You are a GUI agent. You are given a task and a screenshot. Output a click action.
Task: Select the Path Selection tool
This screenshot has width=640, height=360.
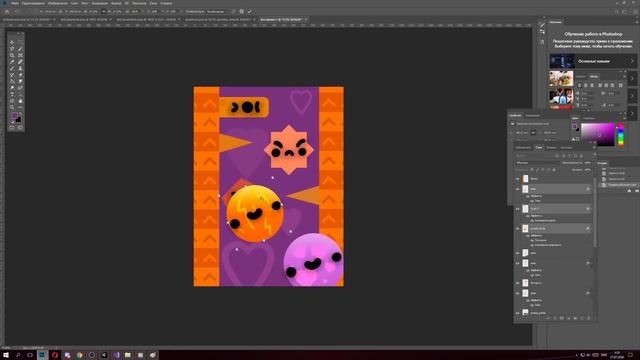tap(20, 94)
